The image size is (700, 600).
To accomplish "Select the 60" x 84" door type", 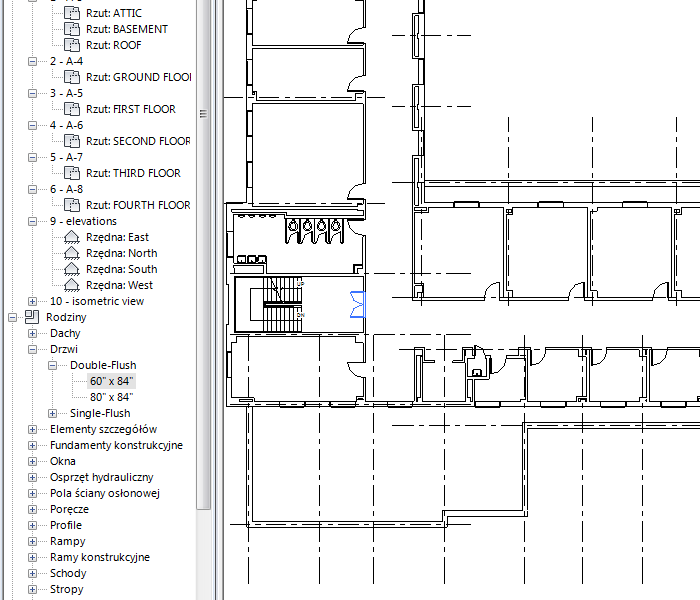I will (111, 381).
